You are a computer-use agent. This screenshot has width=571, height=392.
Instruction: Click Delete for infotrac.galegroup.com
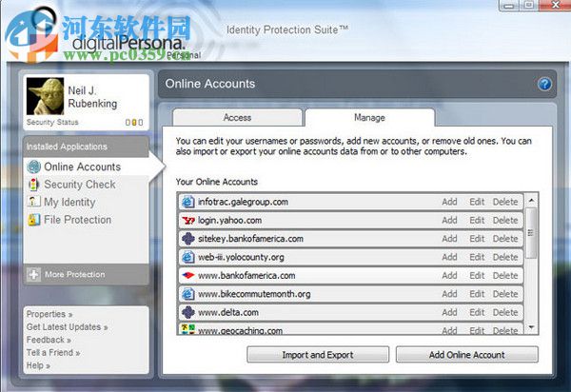point(505,202)
